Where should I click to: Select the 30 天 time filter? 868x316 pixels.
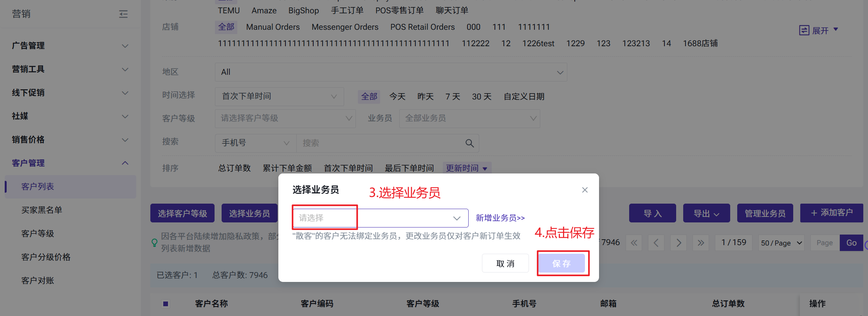tap(482, 96)
